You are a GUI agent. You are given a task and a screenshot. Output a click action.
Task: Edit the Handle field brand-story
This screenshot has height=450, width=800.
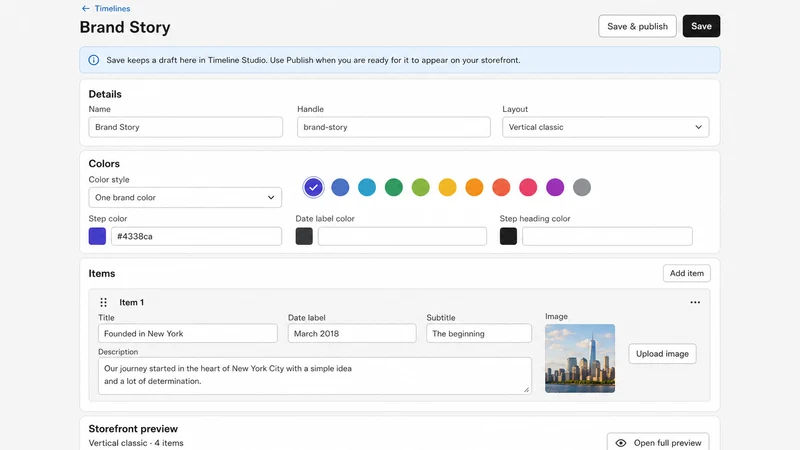(393, 127)
